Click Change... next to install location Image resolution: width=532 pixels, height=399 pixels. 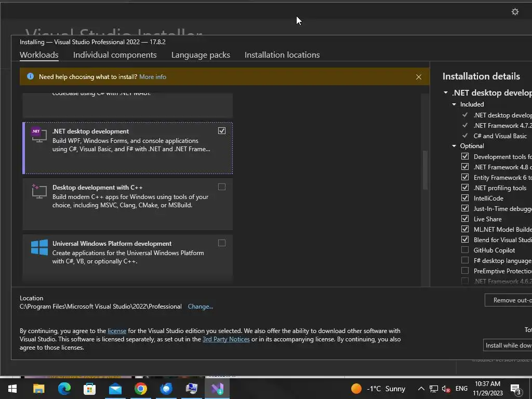pos(201,307)
